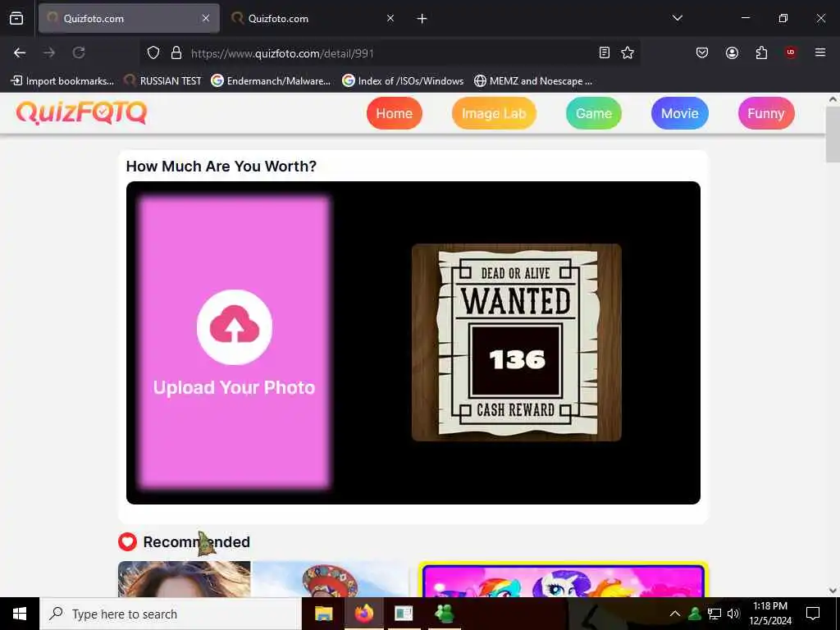Open the pony game recommended thumbnail

(x=563, y=579)
